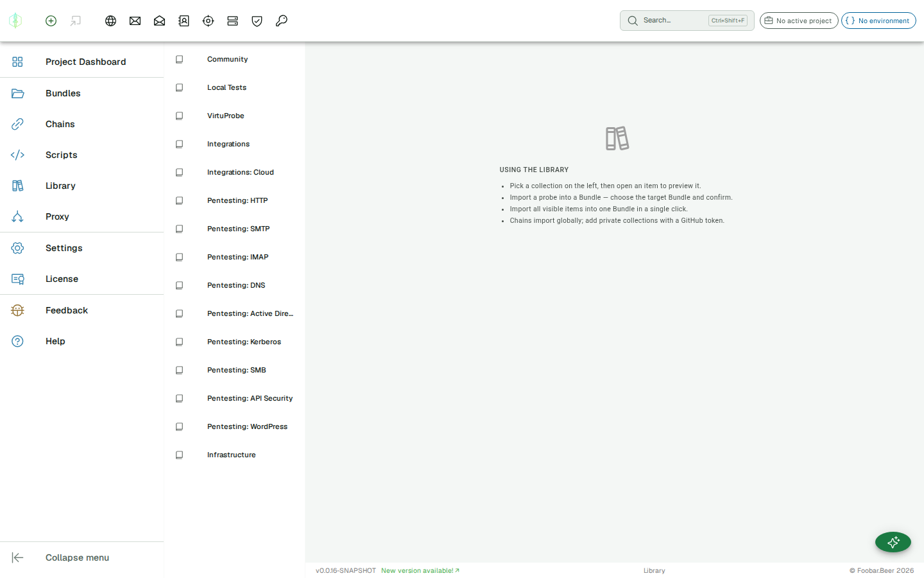Click the globe icon in the toolbar

pyautogui.click(x=111, y=21)
